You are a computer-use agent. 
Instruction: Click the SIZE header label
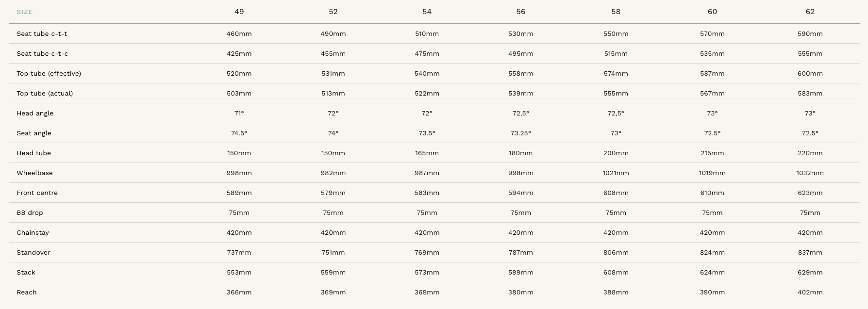point(25,12)
